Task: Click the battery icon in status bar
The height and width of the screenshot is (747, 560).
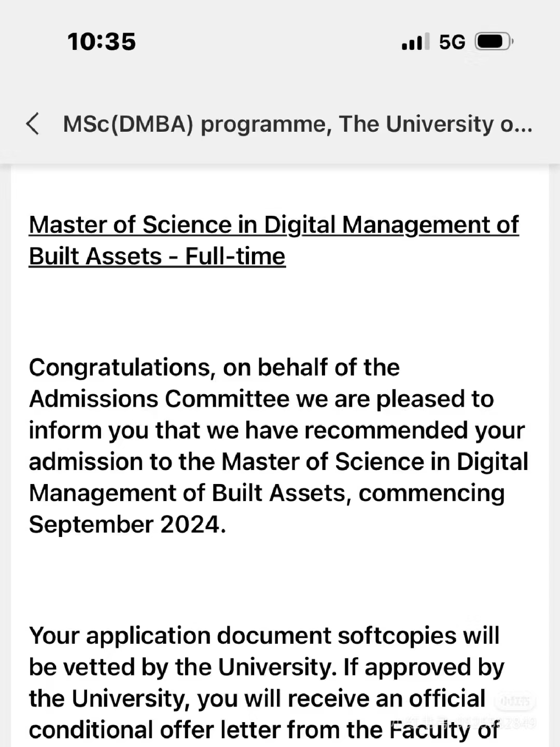Action: [494, 41]
